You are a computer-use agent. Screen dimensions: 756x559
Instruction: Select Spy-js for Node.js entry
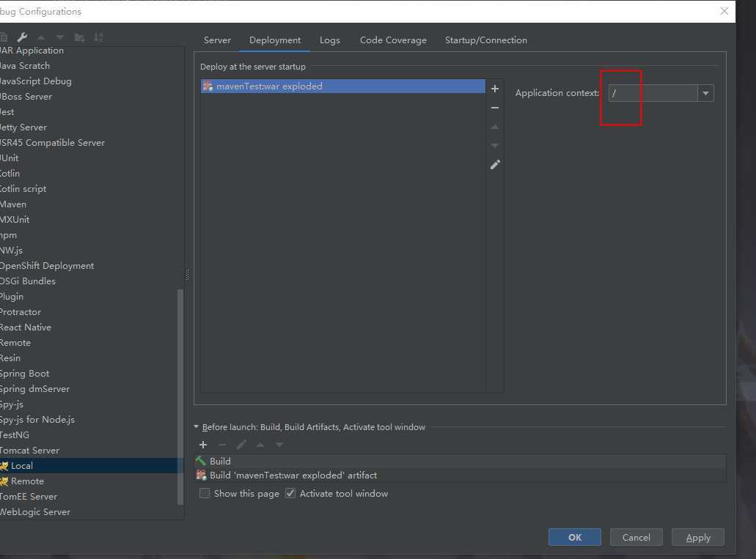(x=37, y=420)
